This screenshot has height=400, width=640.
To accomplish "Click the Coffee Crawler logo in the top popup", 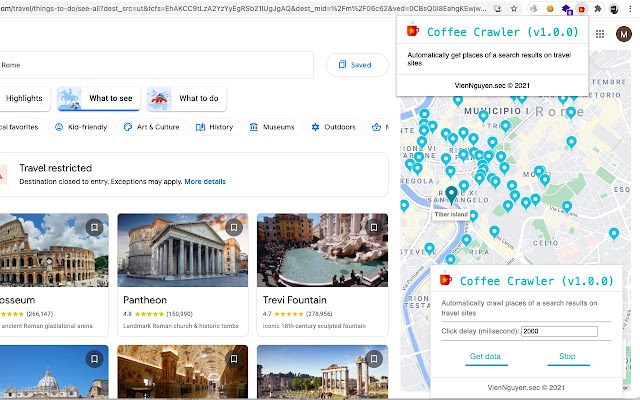I will 412,30.
